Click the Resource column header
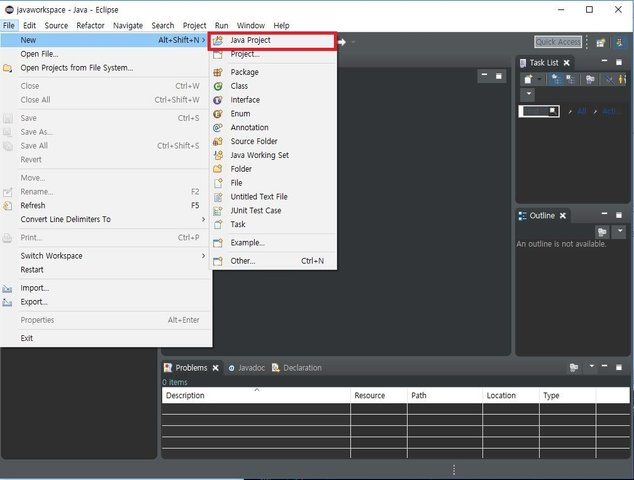This screenshot has width=634, height=480. tap(379, 395)
